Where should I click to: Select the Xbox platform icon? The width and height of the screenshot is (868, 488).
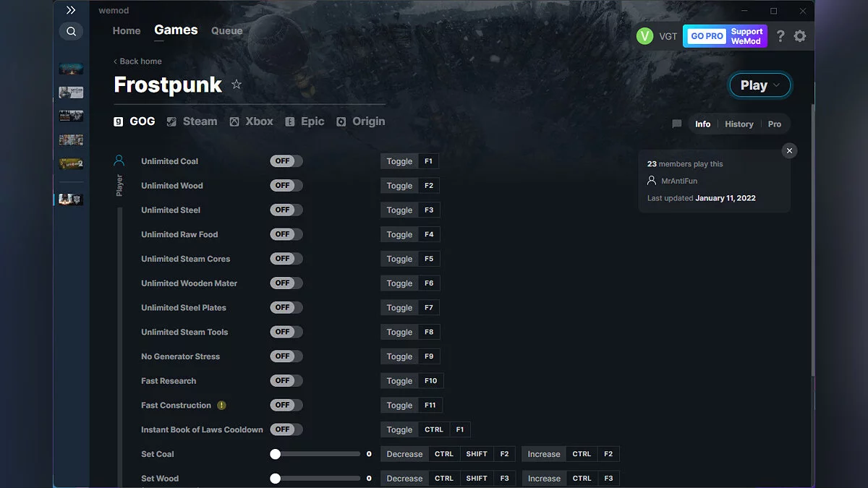tap(233, 121)
